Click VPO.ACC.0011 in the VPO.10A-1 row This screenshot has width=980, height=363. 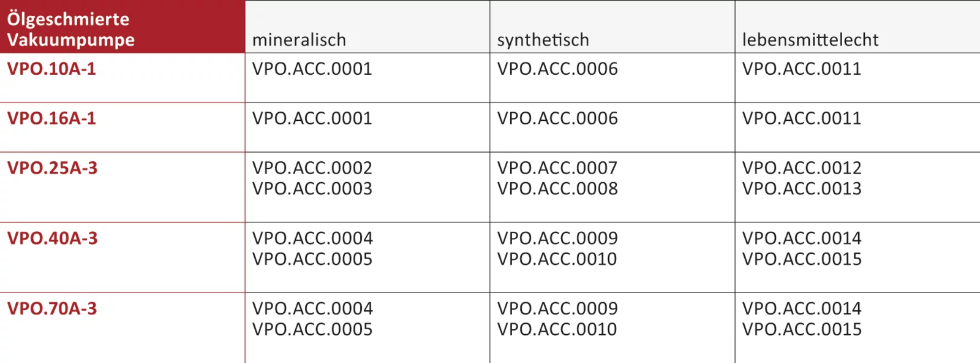(801, 69)
